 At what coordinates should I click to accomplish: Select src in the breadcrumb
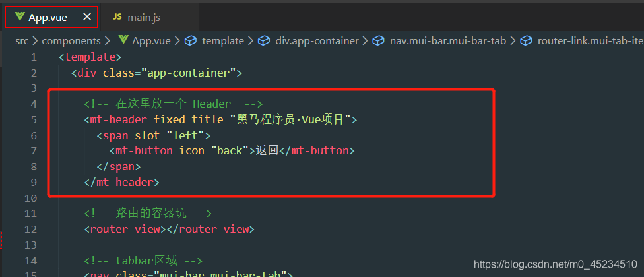click(x=21, y=41)
